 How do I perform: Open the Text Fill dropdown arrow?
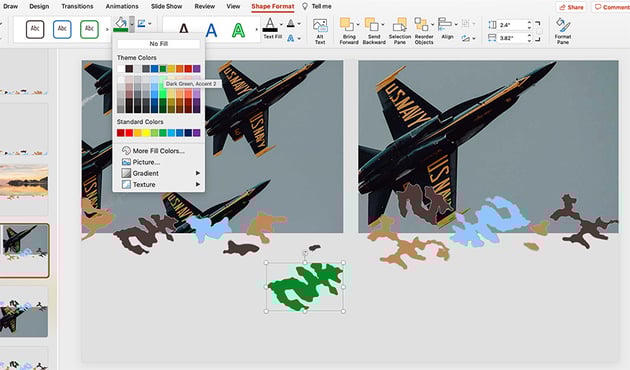click(x=280, y=25)
